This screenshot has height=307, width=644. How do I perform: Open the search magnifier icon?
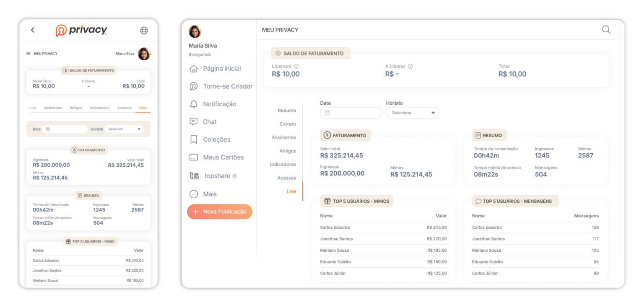606,30
